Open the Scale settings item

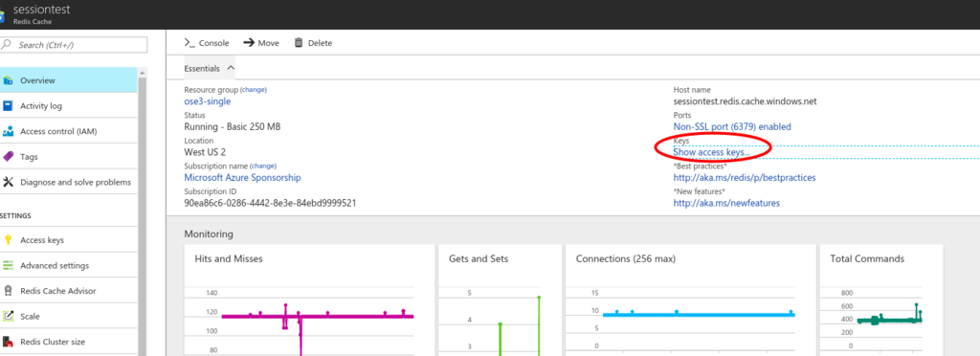(69, 317)
